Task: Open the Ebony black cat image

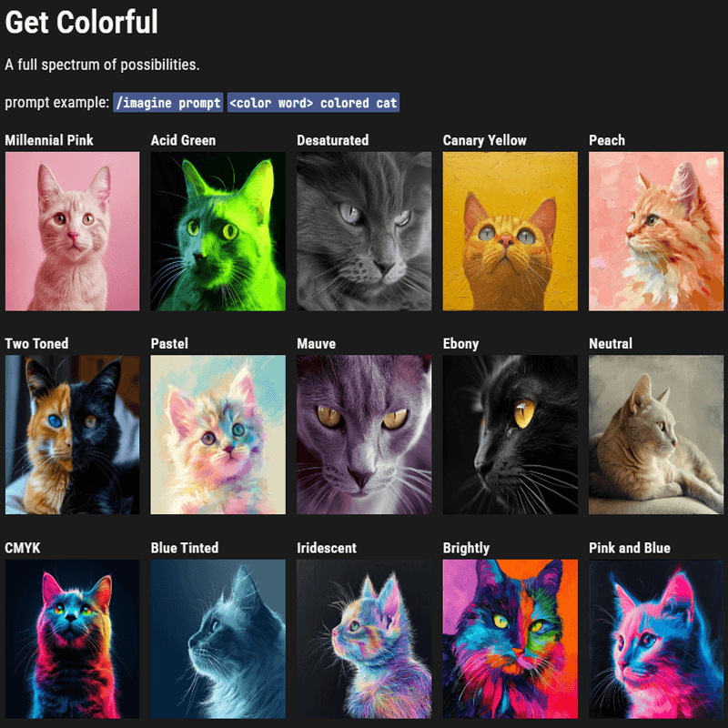Action: pyautogui.click(x=511, y=434)
